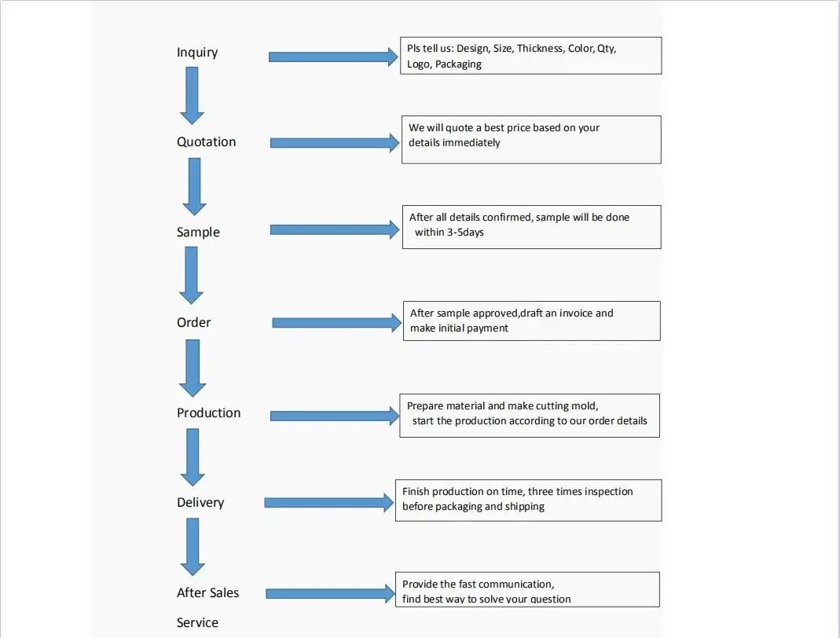The image size is (840, 638).
Task: Select the Quotation step label
Action: point(206,142)
